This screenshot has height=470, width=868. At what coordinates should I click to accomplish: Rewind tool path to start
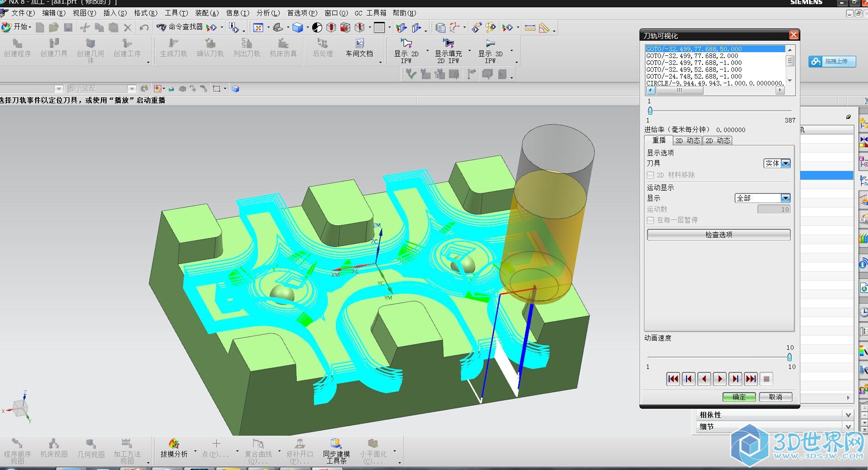pyautogui.click(x=673, y=379)
